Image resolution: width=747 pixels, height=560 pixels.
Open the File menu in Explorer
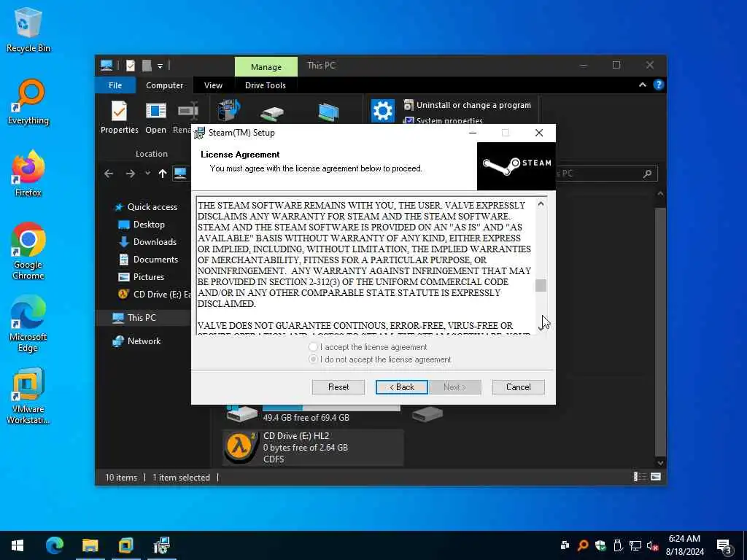pyautogui.click(x=115, y=85)
